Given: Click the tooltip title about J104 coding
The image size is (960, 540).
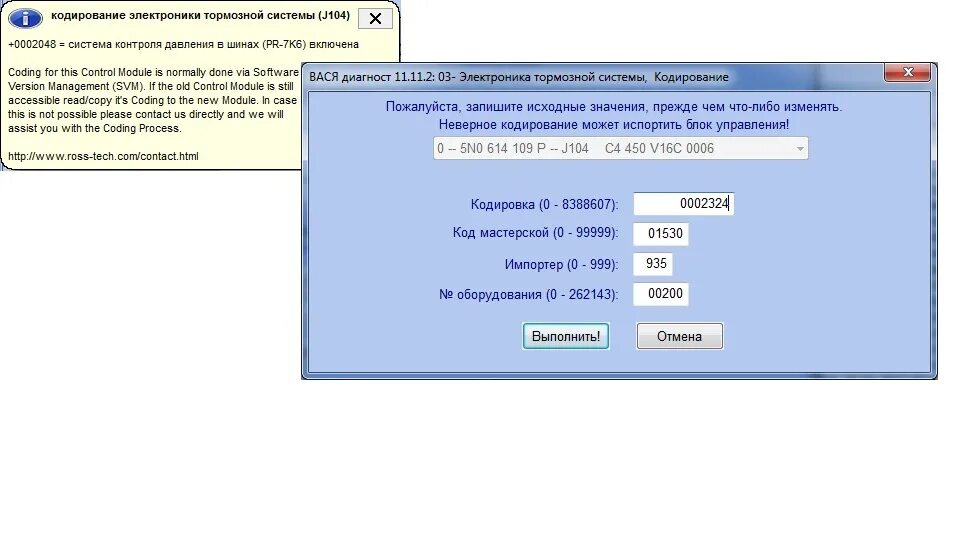Looking at the screenshot, I should point(200,15).
